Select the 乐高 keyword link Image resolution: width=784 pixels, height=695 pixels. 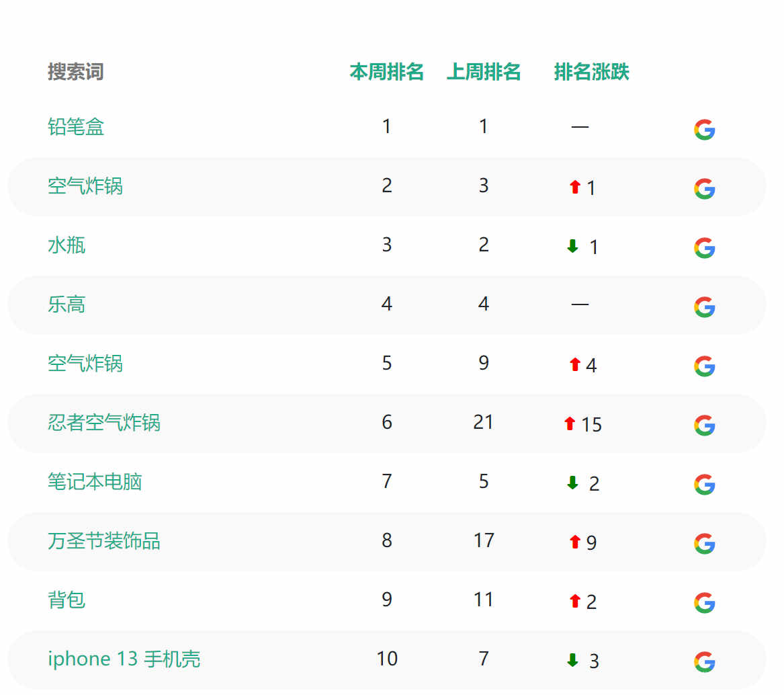pos(67,304)
